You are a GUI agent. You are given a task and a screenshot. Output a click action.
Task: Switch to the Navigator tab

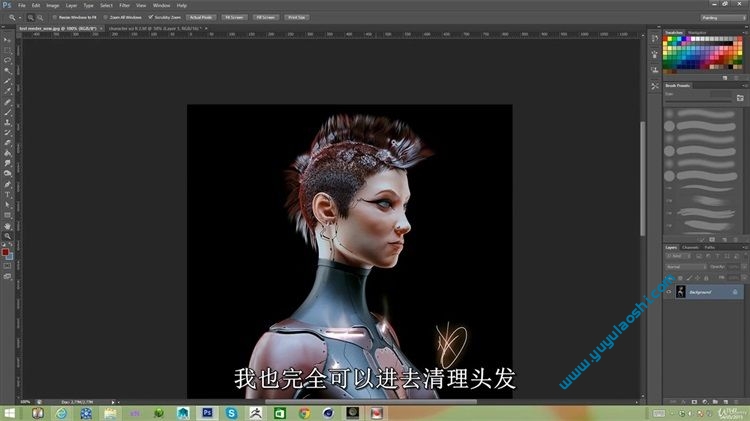697,33
